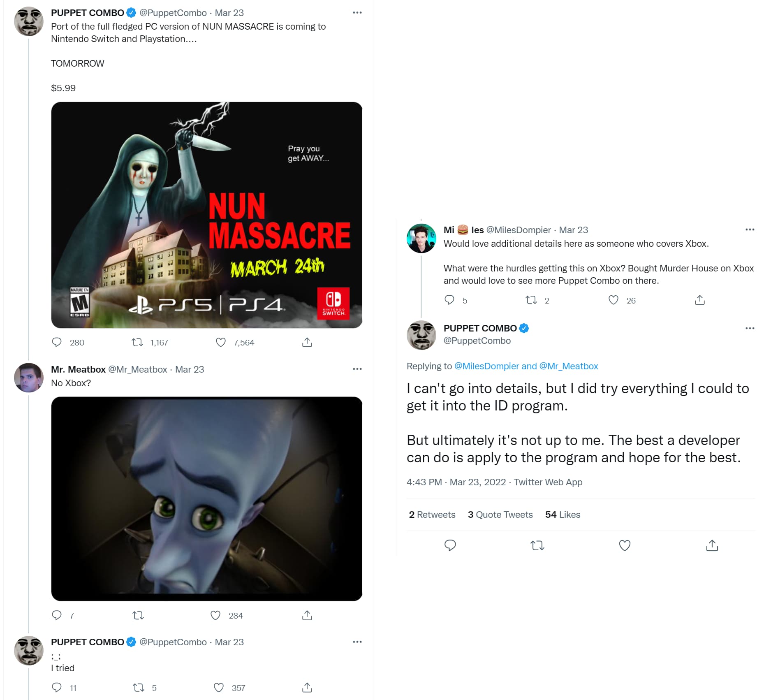This screenshot has height=700, width=764.
Task: Open more options on Mr. Meatbox's tweet
Action: click(x=357, y=369)
